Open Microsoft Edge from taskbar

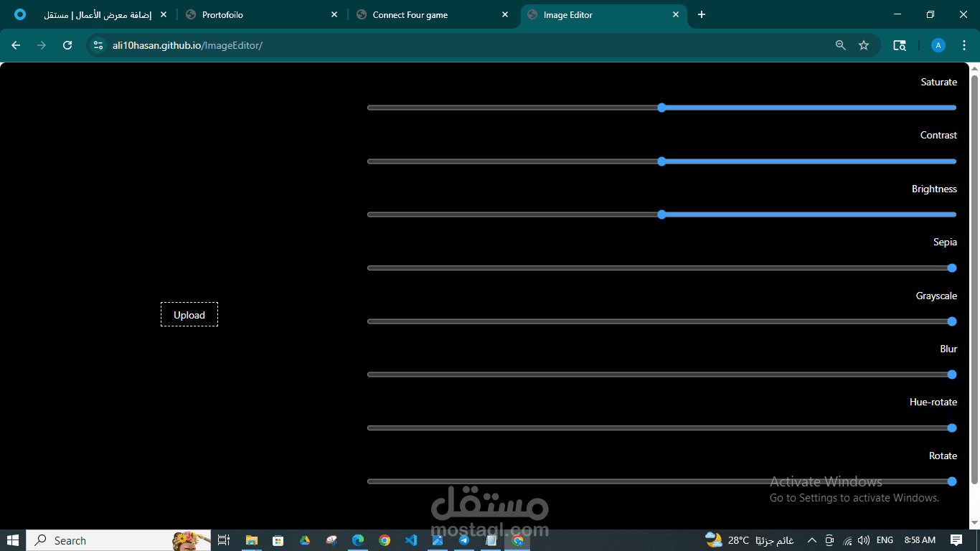[358, 540]
